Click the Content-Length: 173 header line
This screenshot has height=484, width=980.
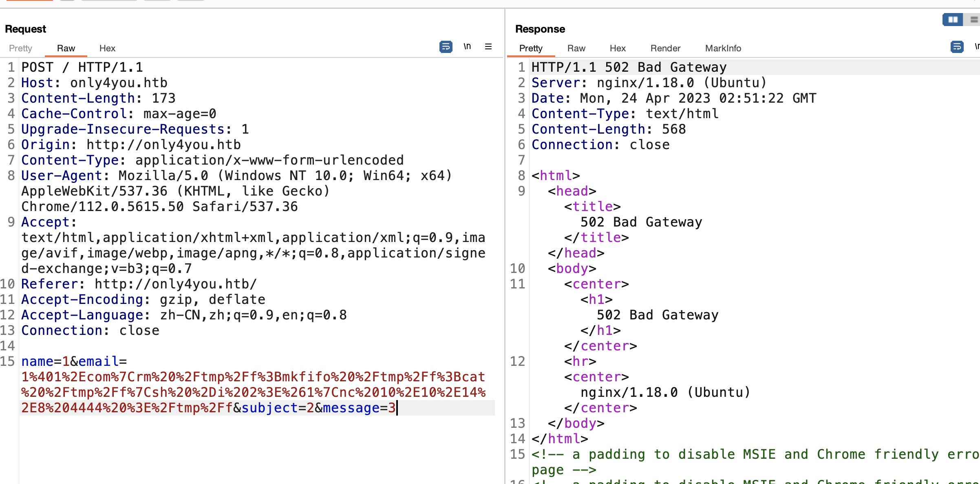point(98,98)
